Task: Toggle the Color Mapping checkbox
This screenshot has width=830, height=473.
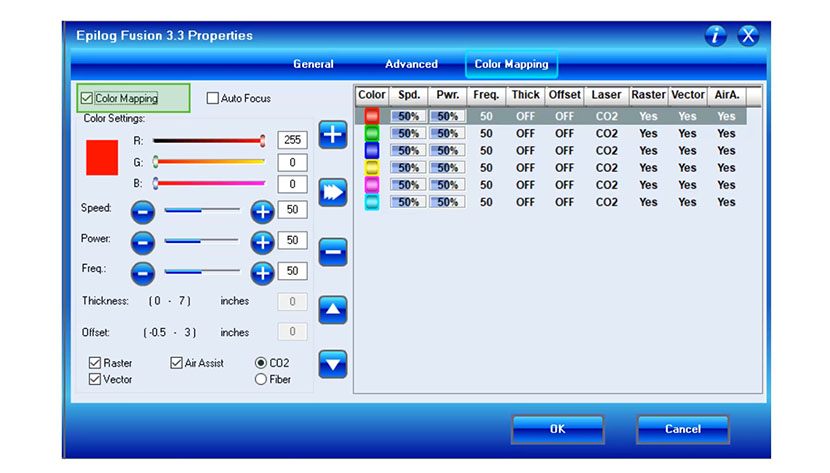Action: tap(88, 99)
